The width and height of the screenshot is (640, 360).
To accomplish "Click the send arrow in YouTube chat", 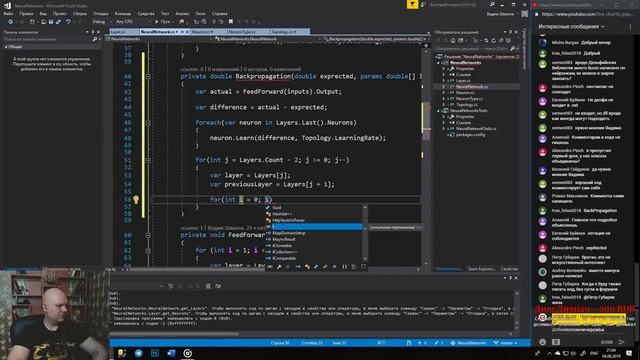I will 622,342.
